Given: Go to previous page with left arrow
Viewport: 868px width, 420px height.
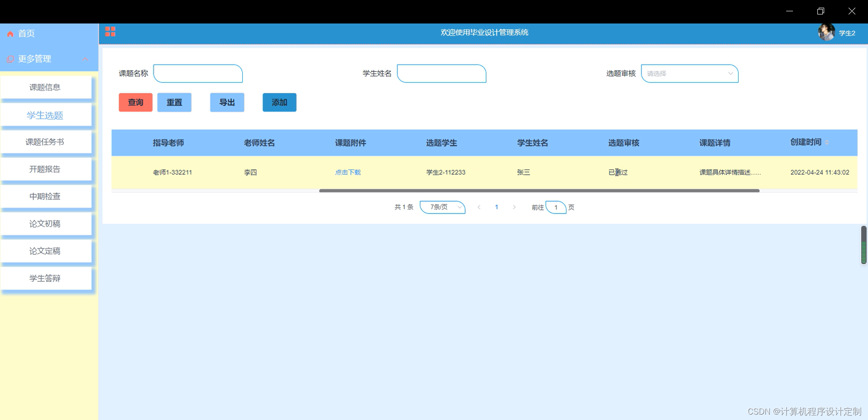Looking at the screenshot, I should coord(479,207).
